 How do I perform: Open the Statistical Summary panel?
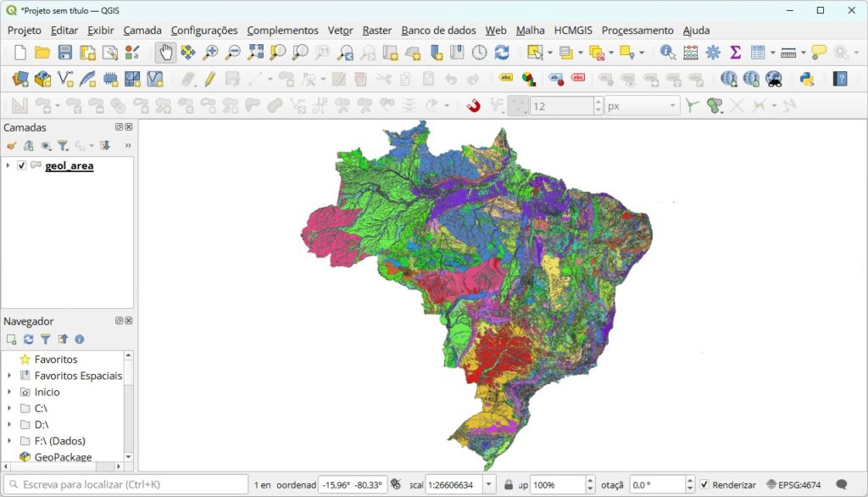(x=736, y=52)
